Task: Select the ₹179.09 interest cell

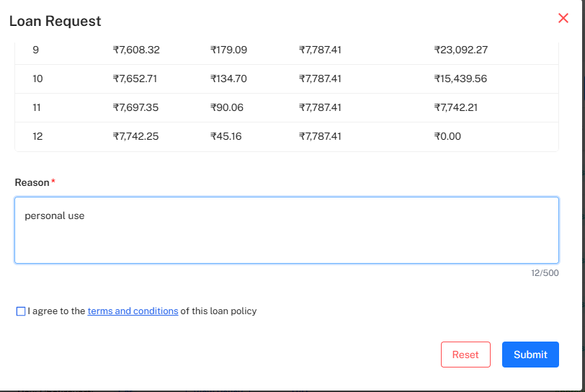Action: tap(228, 50)
